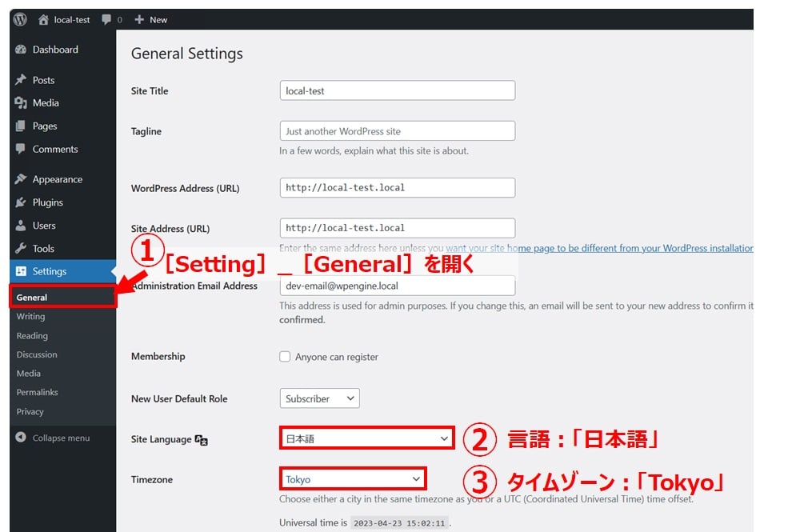The width and height of the screenshot is (800, 532).
Task: Open the Media settings submenu
Action: [29, 374]
